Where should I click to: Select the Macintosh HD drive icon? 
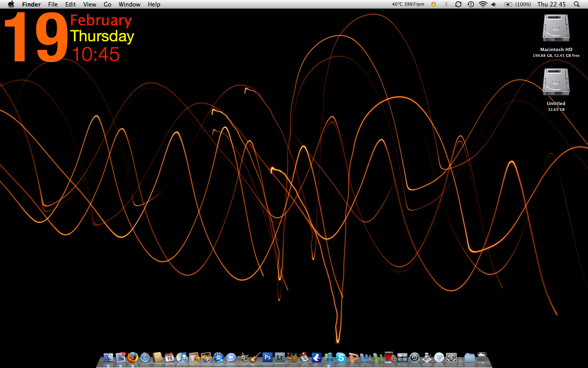(556, 28)
